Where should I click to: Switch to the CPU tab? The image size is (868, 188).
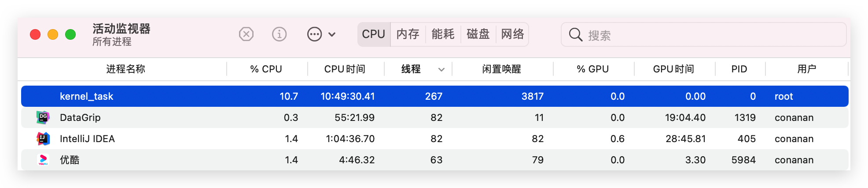[x=373, y=34]
